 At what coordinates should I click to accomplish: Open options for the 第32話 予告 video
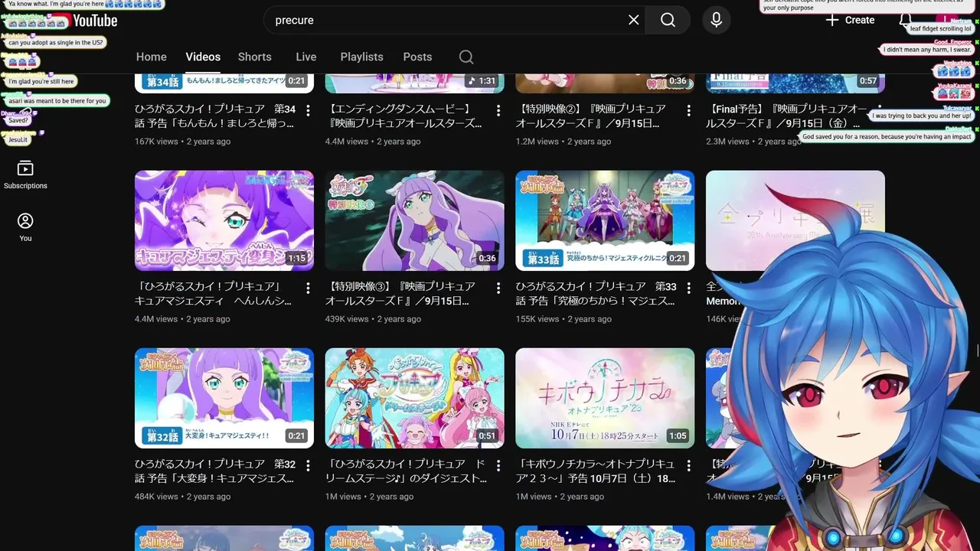point(308,466)
